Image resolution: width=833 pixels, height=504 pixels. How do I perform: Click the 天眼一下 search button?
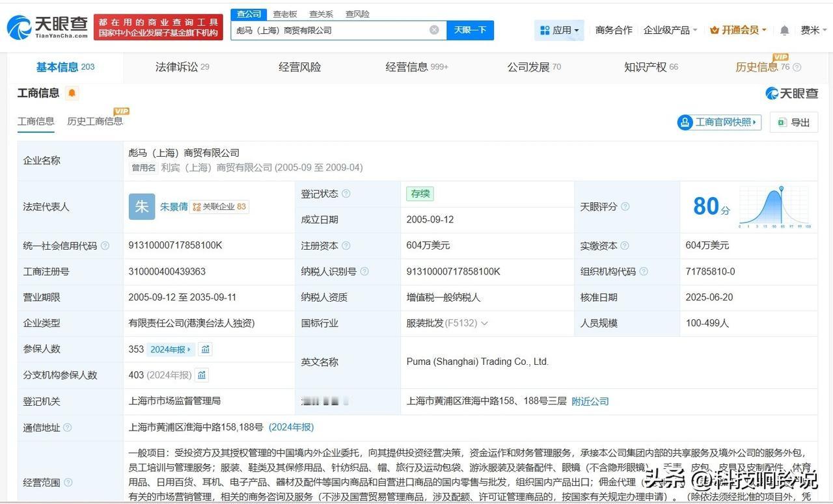[x=471, y=30]
